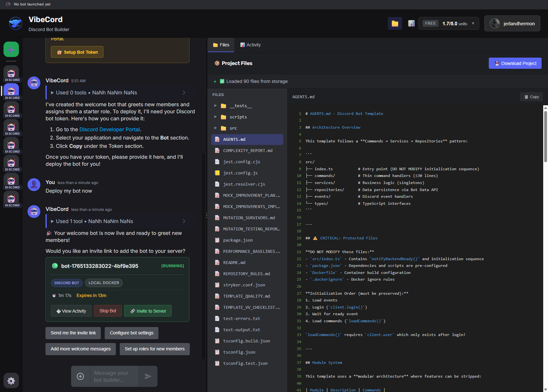This screenshot has height=392, width=548.
Task: Click Invite to Server for the running bot
Action: tap(148, 311)
